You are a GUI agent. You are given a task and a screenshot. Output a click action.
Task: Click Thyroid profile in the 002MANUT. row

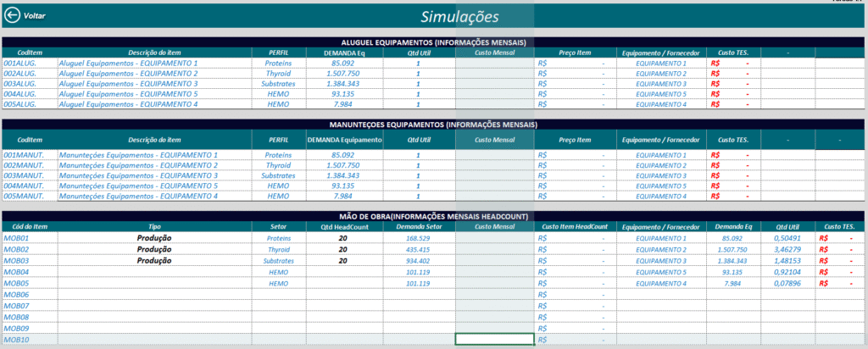278,165
